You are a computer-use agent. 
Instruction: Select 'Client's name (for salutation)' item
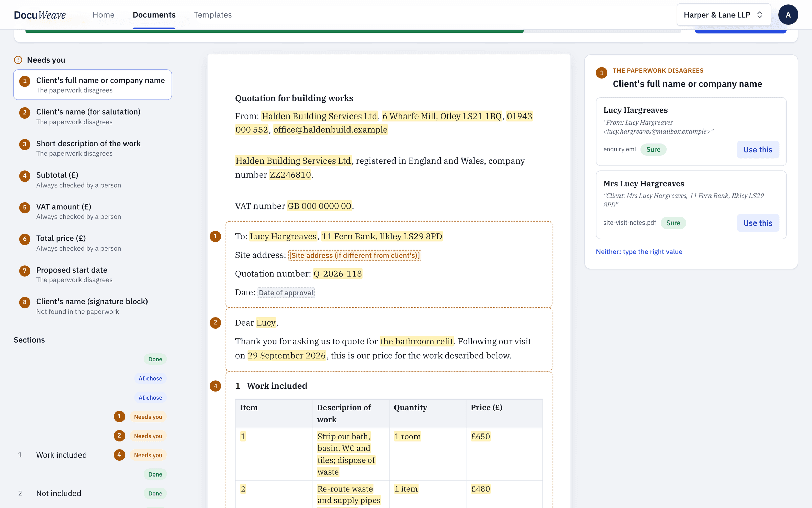(92, 116)
